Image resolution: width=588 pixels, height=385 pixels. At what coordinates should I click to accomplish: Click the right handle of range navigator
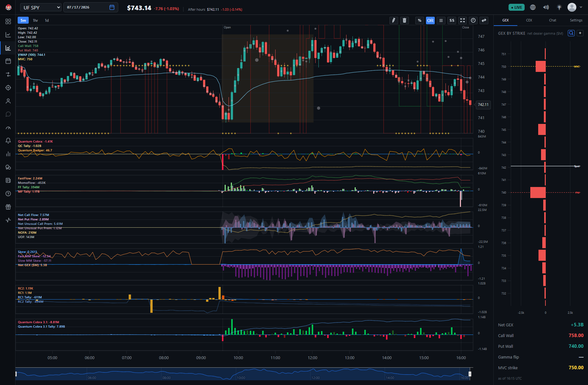[470, 374]
